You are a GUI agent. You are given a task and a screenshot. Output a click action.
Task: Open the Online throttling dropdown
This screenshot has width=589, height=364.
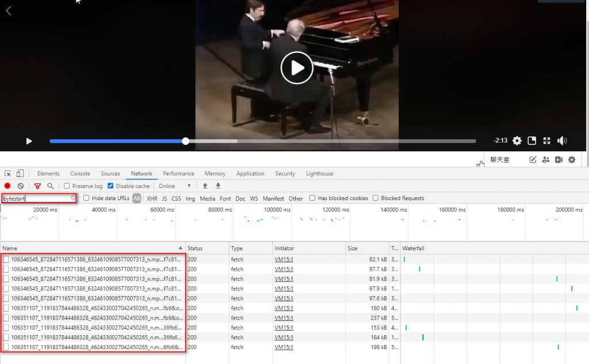tap(175, 186)
